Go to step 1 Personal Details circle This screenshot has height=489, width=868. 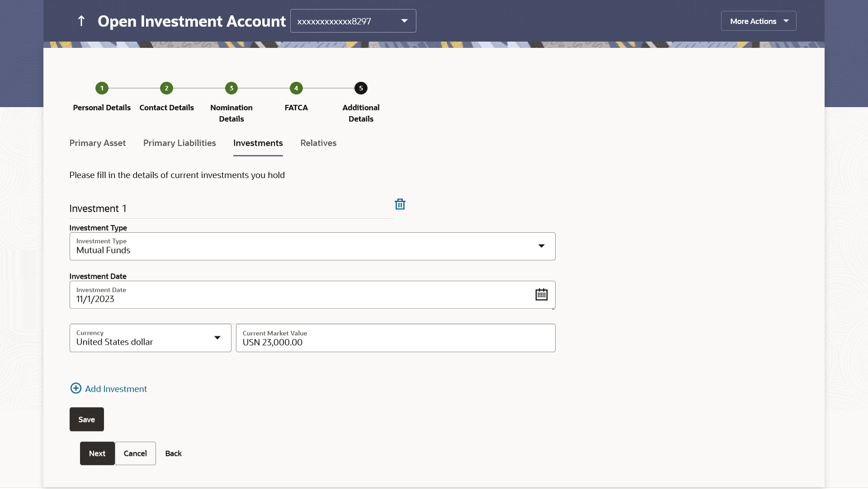[102, 88]
